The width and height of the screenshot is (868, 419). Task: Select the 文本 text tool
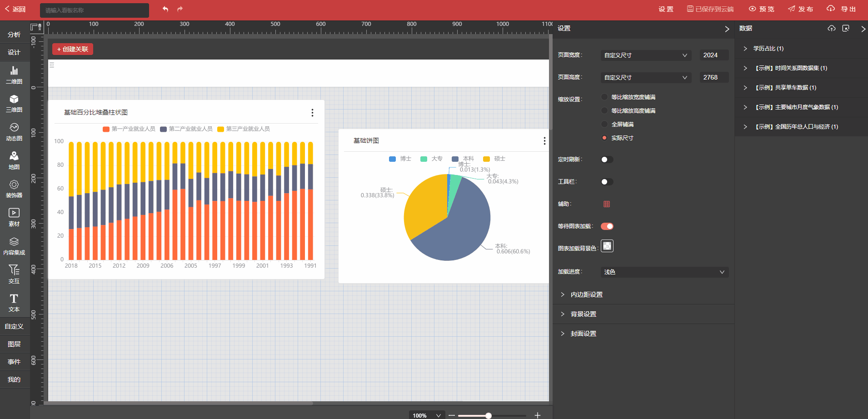[x=14, y=303]
